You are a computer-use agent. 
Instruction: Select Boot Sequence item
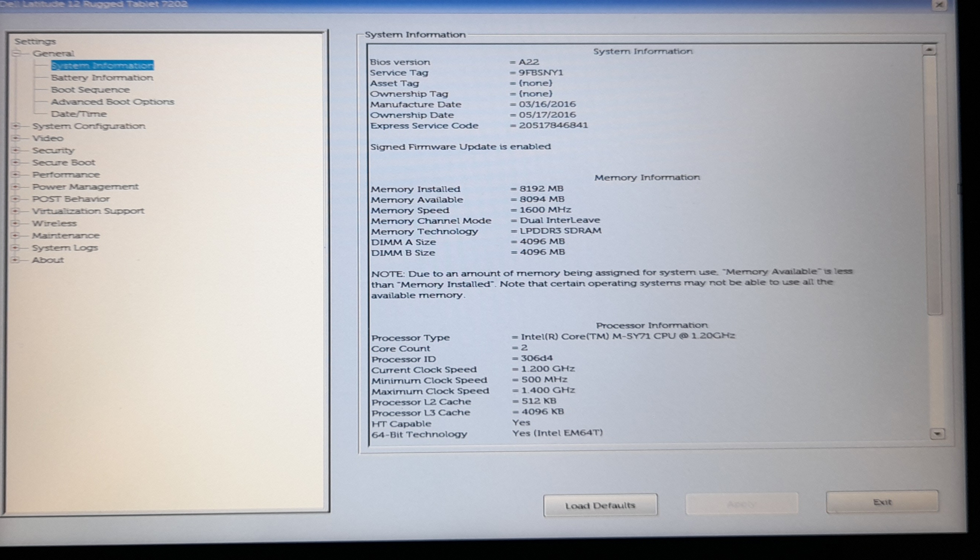(x=90, y=90)
